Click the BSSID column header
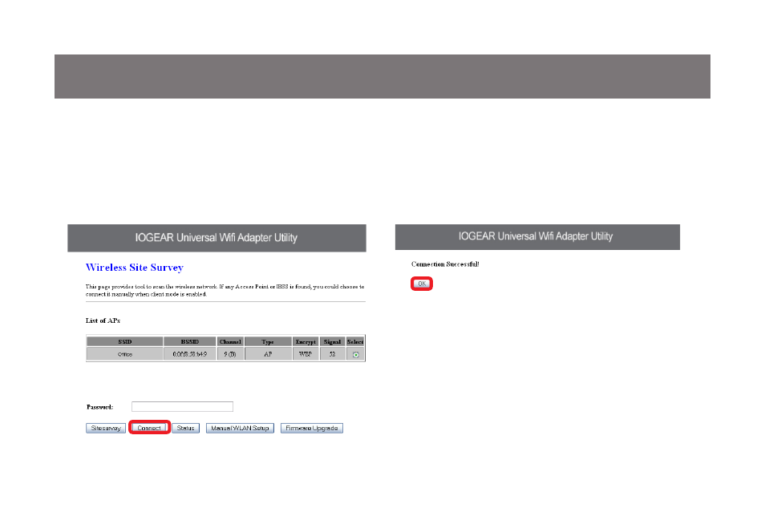765x532 pixels. coord(190,341)
